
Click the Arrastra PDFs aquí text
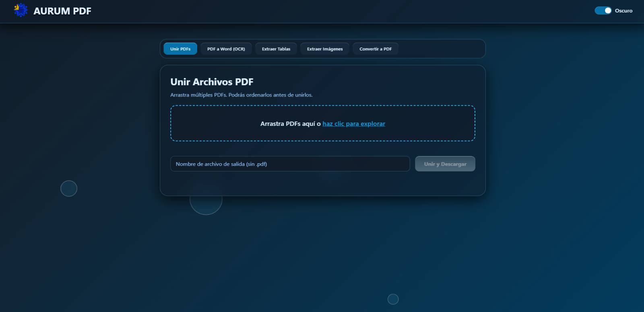click(290, 124)
